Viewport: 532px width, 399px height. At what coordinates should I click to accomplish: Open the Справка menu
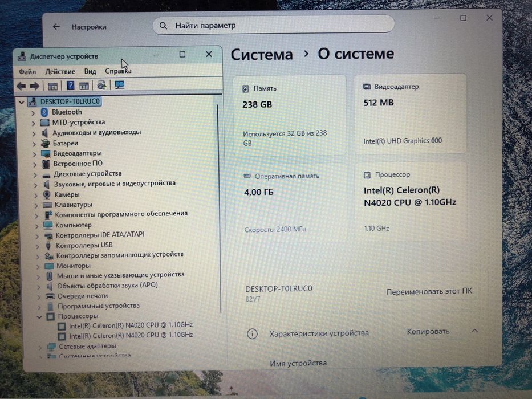(x=118, y=71)
